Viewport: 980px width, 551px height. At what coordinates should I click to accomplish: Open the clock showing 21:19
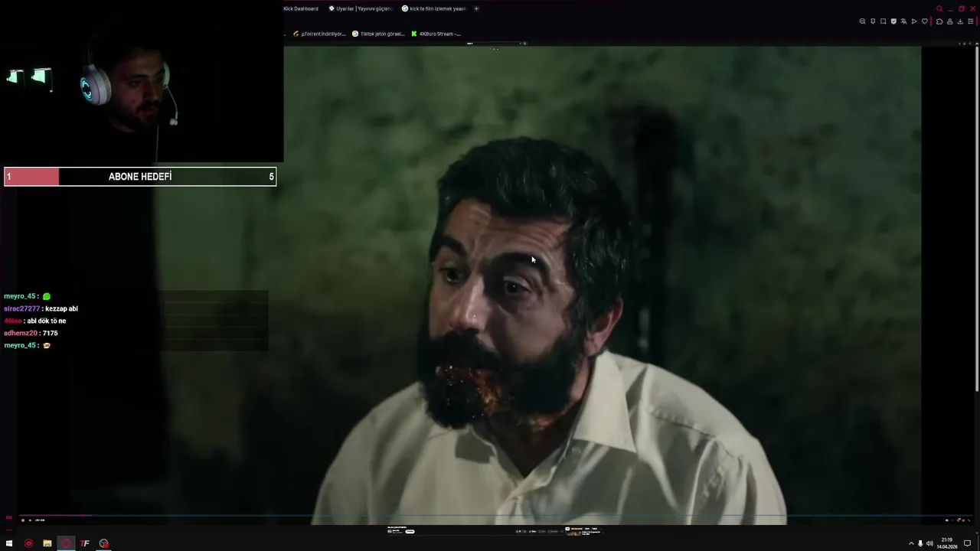(x=947, y=543)
